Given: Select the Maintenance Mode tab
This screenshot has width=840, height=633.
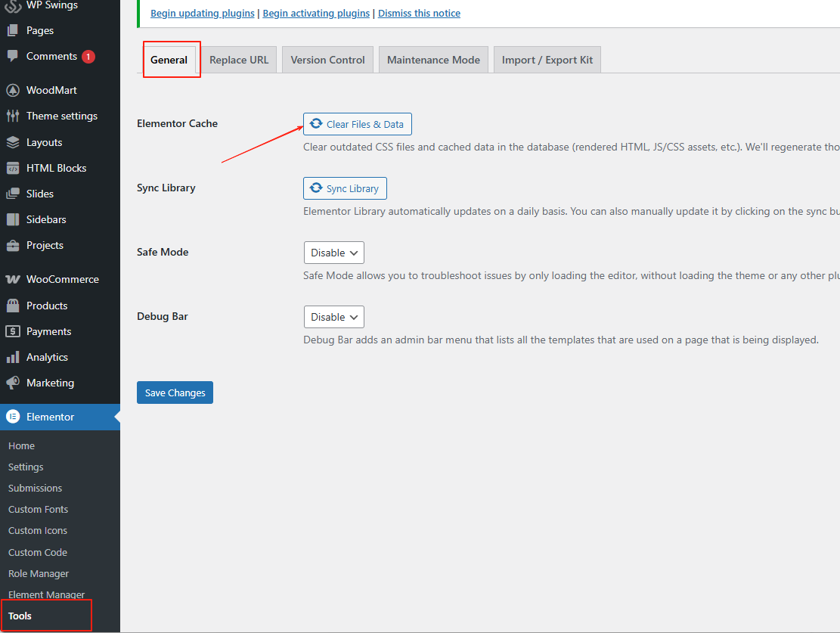Looking at the screenshot, I should pyautogui.click(x=433, y=60).
